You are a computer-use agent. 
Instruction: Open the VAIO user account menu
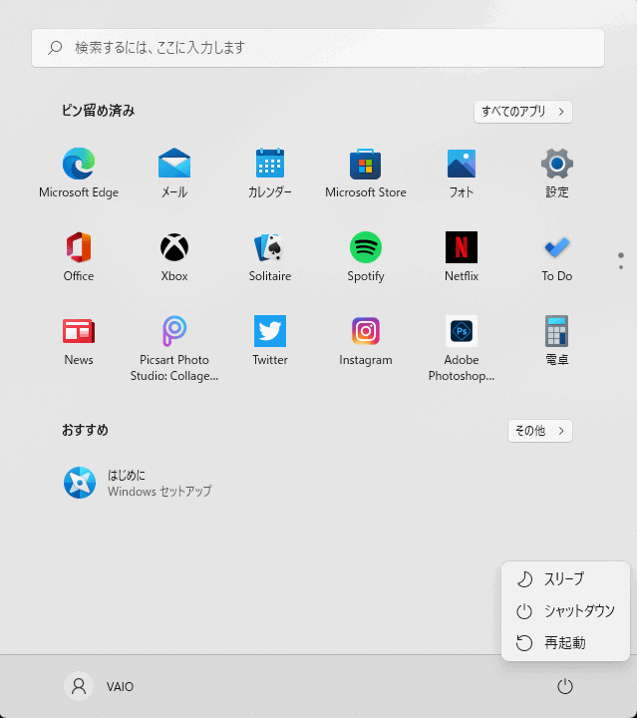tap(99, 686)
